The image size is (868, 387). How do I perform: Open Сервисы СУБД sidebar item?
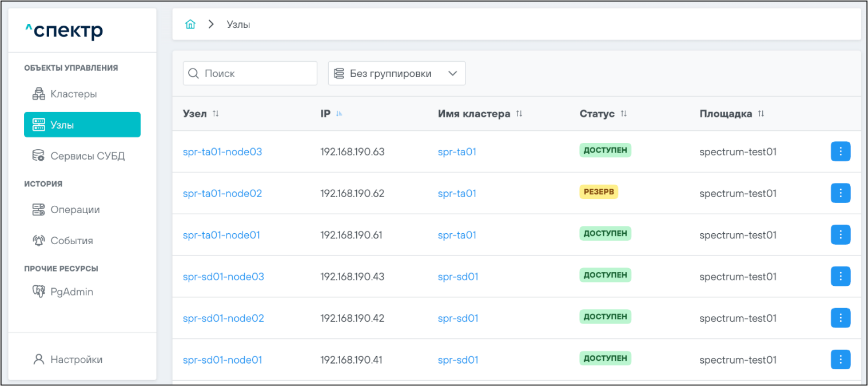pos(87,155)
